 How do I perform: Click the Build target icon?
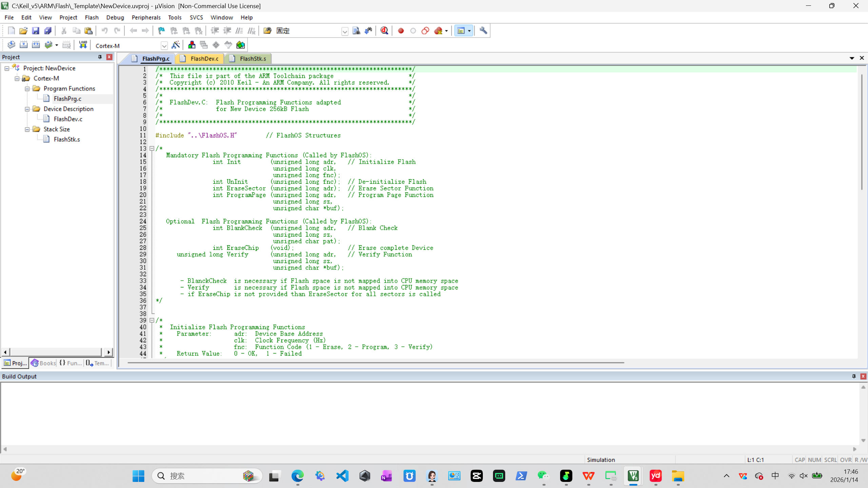point(23,45)
